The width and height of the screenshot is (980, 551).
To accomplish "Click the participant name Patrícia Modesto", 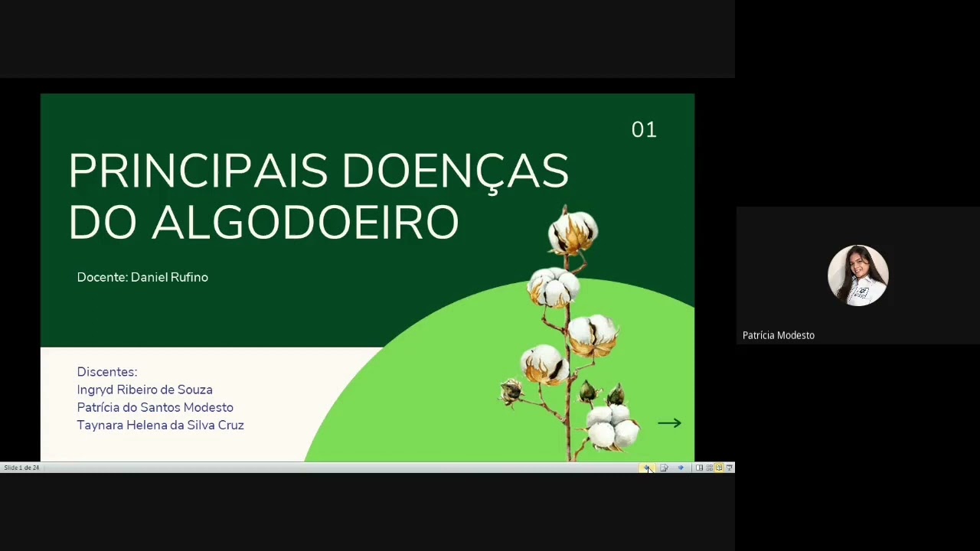I will click(778, 335).
